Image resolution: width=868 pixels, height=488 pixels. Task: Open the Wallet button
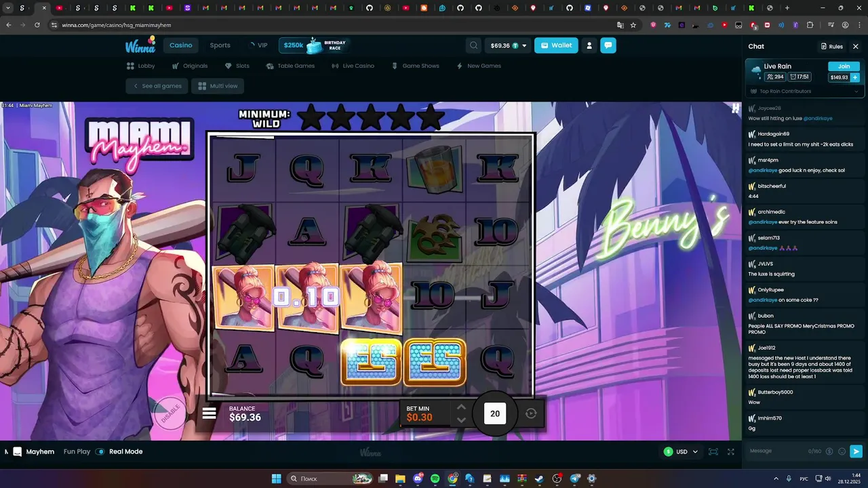point(556,45)
